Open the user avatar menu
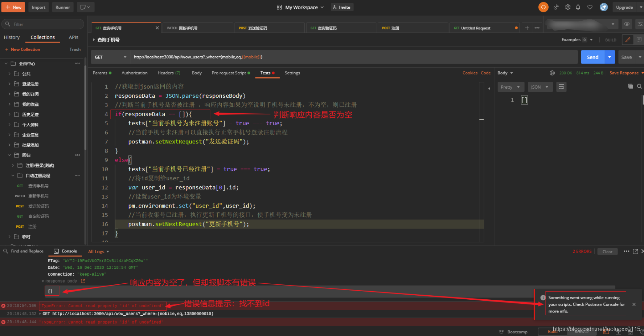 603,7
